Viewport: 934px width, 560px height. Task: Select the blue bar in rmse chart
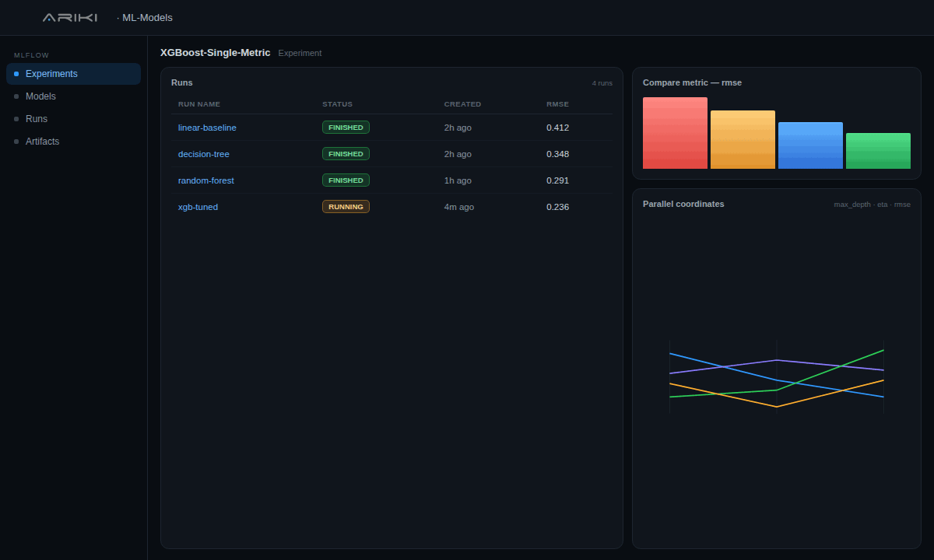pos(810,145)
